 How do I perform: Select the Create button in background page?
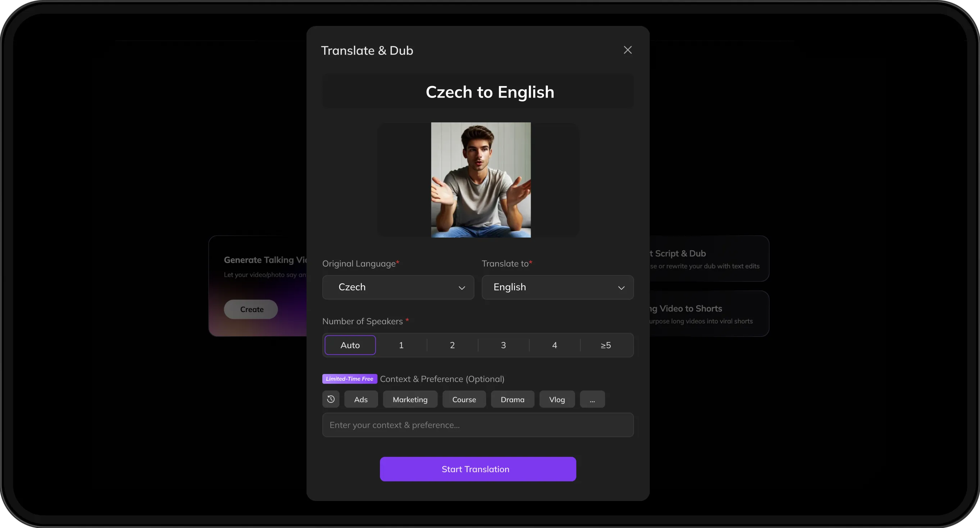(x=251, y=309)
